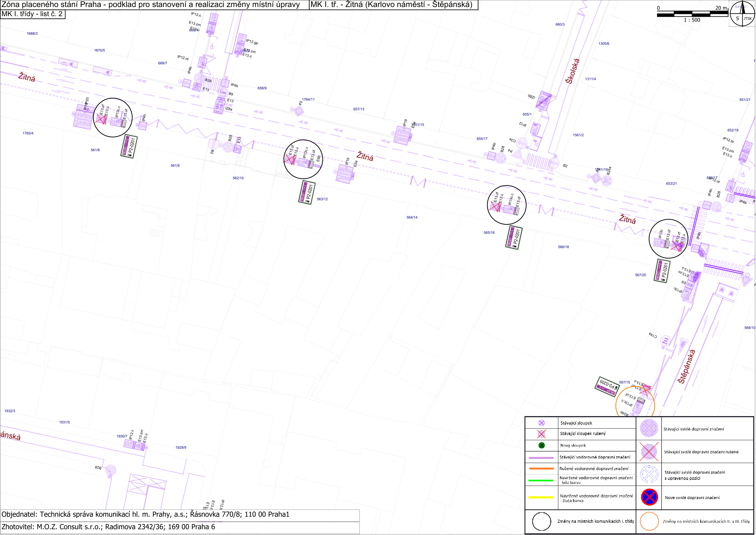Click parcel number 1670/5

click(x=99, y=50)
